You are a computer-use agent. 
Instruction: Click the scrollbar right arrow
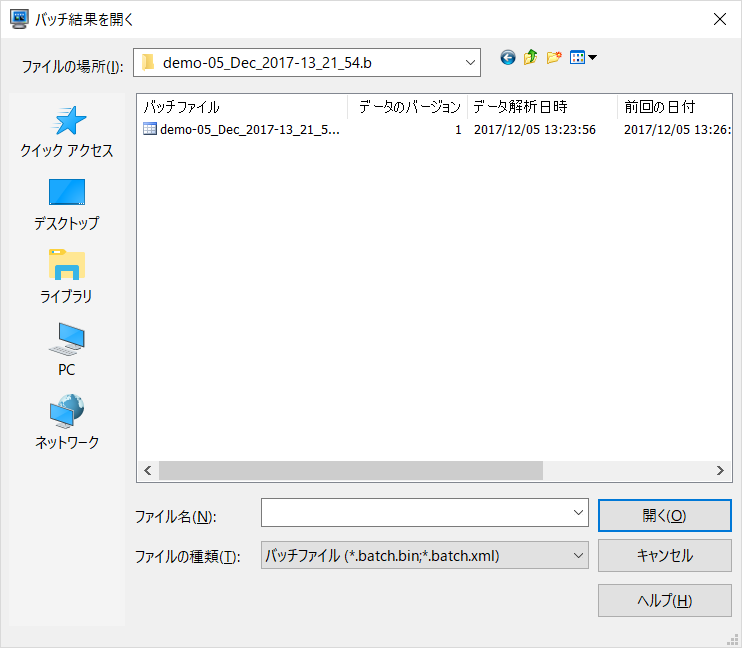(720, 470)
